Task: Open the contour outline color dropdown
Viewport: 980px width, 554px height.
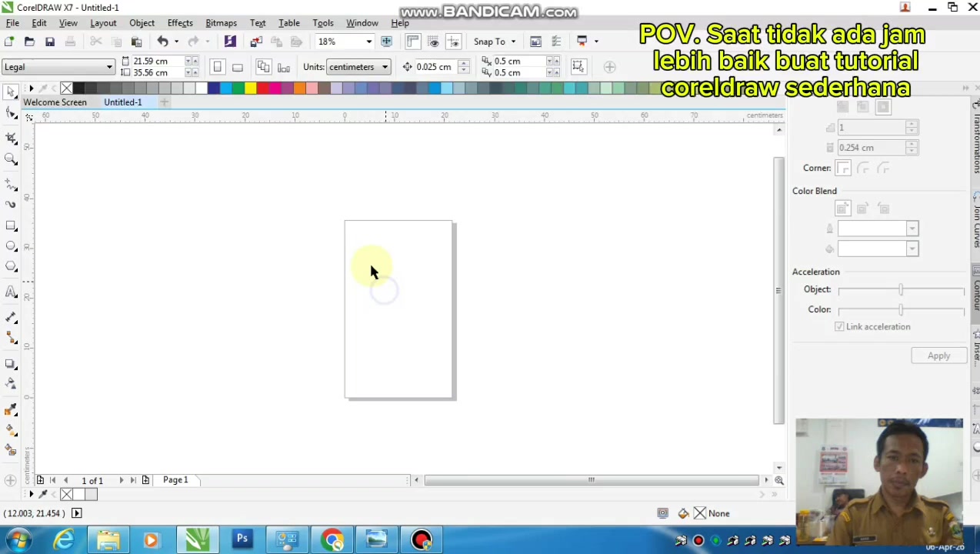Action: pyautogui.click(x=912, y=229)
